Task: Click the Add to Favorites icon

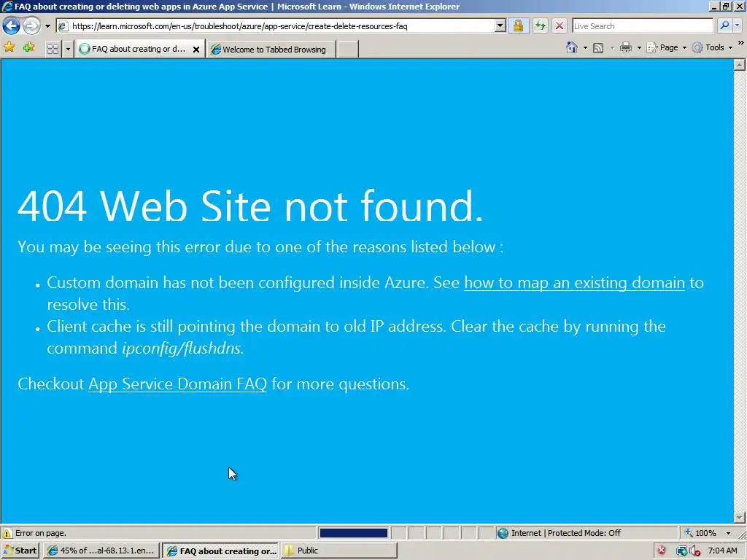Action: [x=29, y=47]
